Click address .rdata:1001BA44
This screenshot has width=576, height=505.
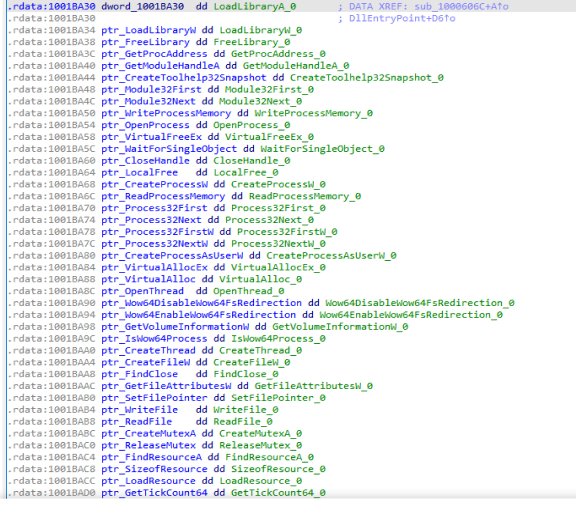tap(51, 78)
